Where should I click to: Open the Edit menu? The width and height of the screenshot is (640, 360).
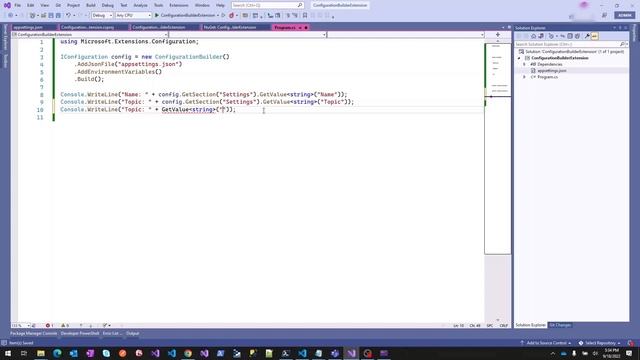31,5
